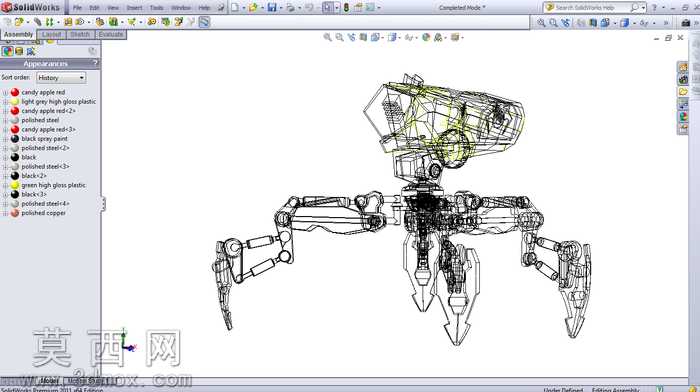Click the camera icon at top-right toolbar

[x=686, y=22]
